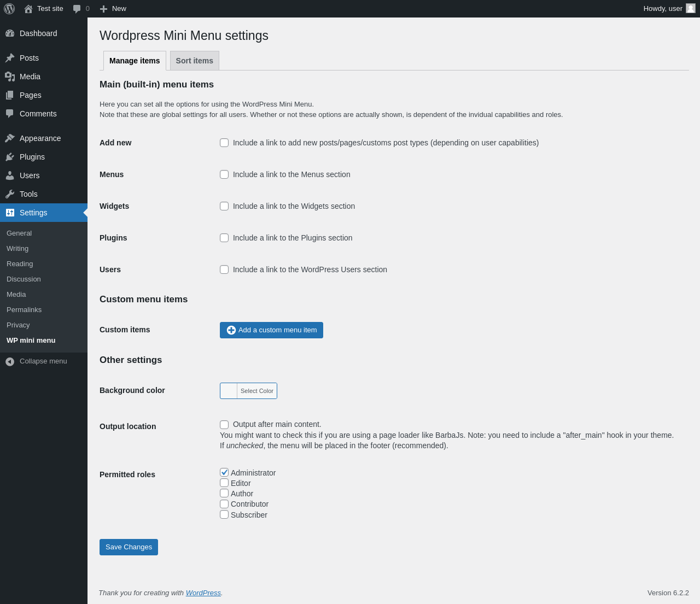Click the Pages icon in sidebar
Screen dimensions: 700x604
[10, 95]
